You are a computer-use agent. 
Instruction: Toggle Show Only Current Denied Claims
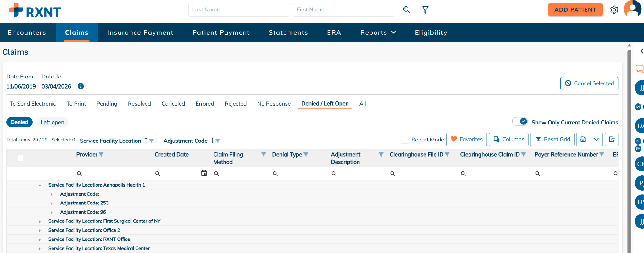pyautogui.click(x=520, y=122)
